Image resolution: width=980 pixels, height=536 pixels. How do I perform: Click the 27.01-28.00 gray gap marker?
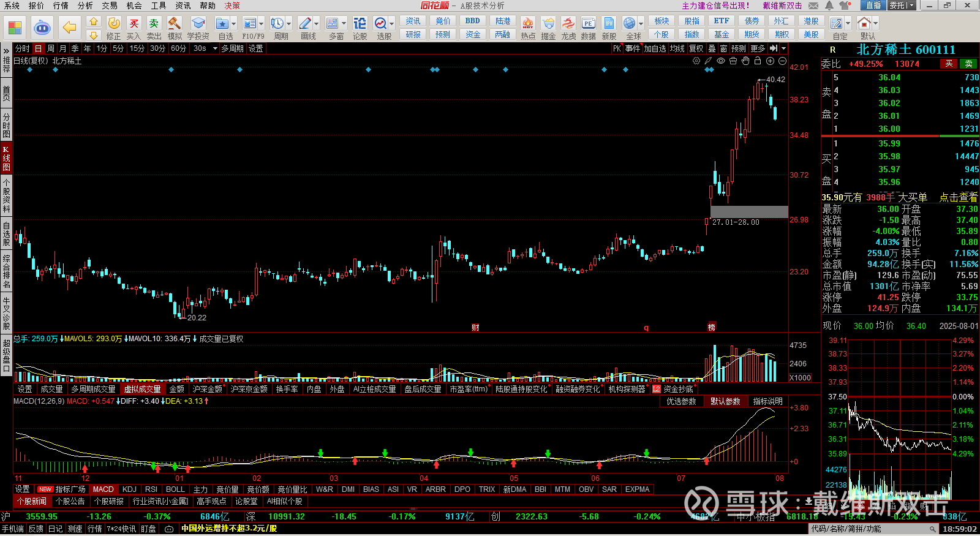749,212
